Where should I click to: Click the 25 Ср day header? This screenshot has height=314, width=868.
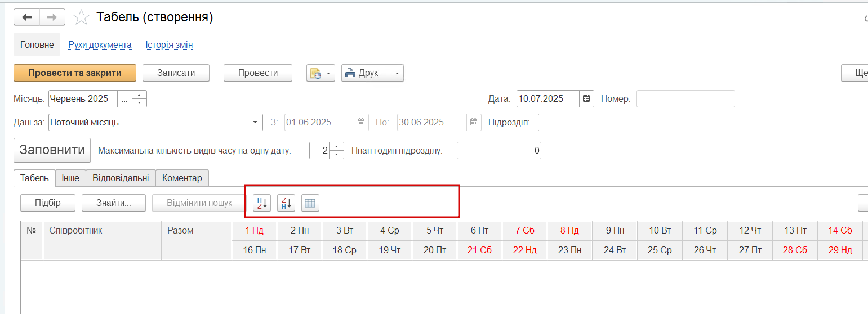(x=660, y=250)
